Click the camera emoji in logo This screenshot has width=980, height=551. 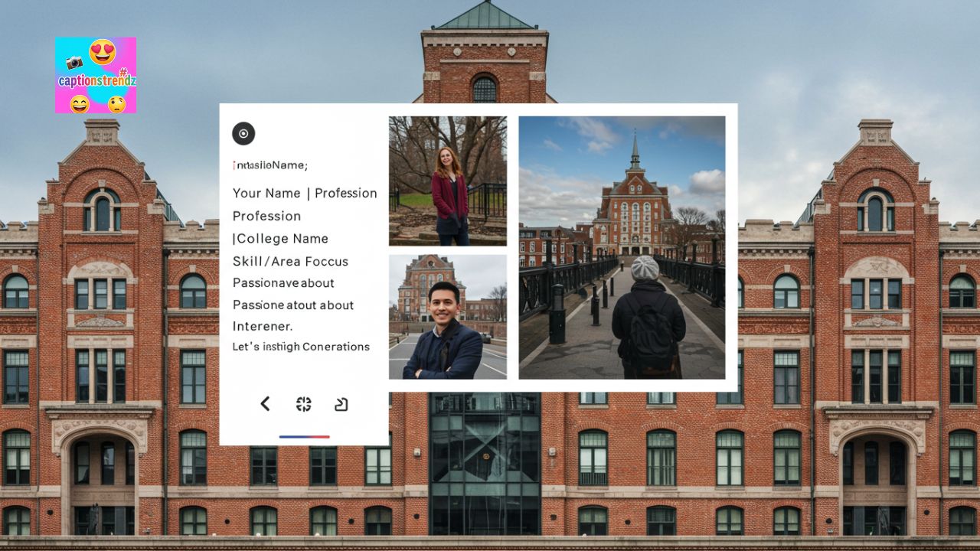click(74, 62)
